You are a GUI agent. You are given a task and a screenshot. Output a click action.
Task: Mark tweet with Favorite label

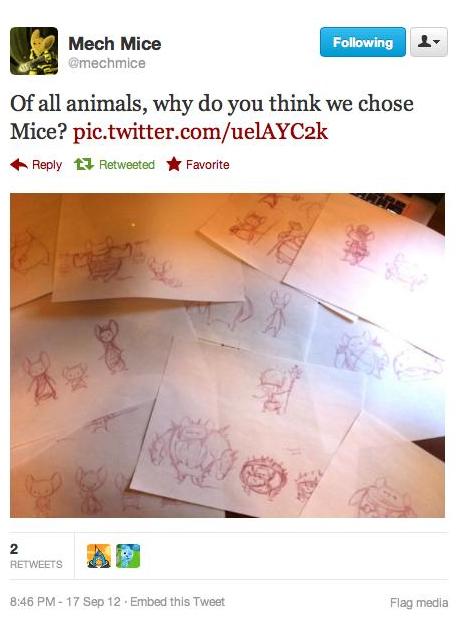click(207, 164)
